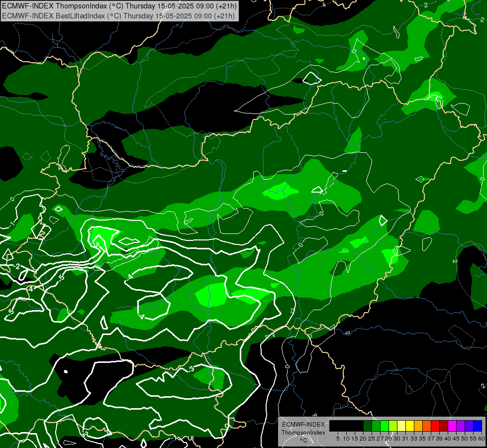Click the legend's ThompsonIndex label
487x448 pixels.
coord(303,433)
